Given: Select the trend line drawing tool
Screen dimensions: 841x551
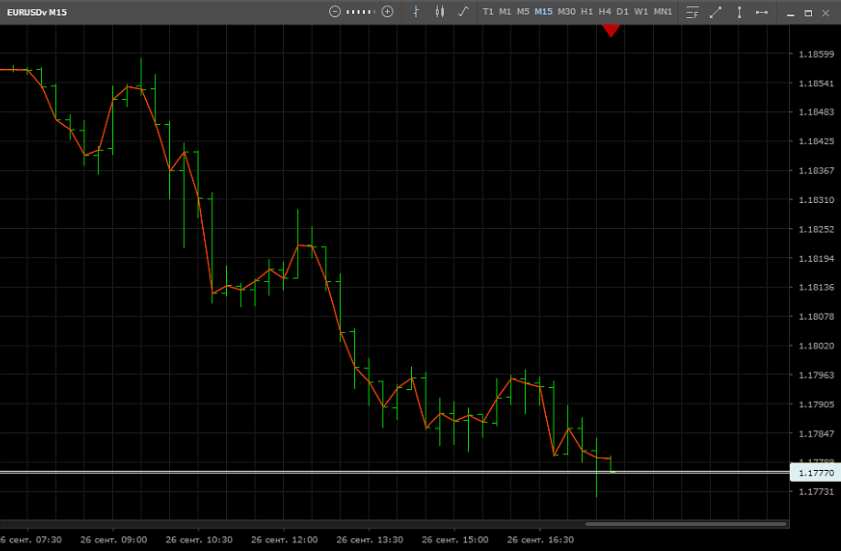Looking at the screenshot, I should click(x=715, y=12).
